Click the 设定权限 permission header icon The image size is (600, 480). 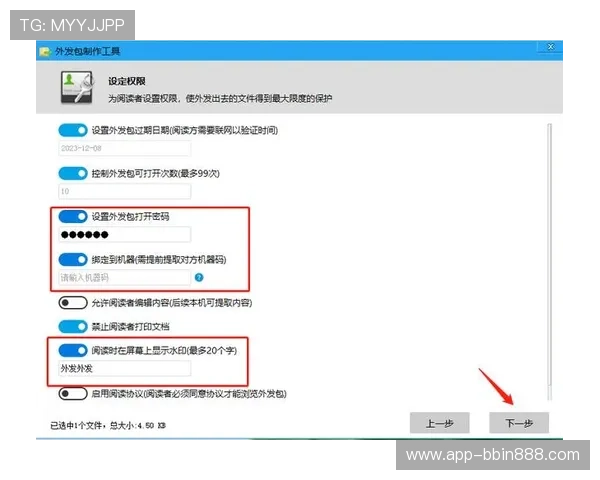[77, 87]
